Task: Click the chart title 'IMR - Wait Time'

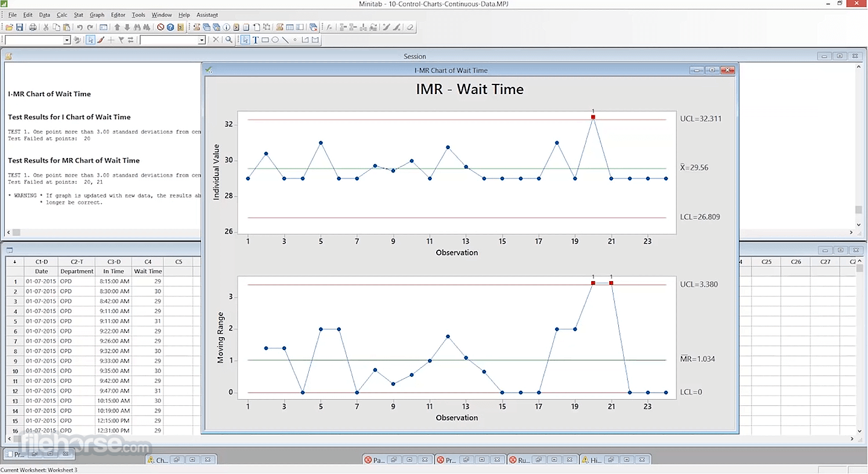Action: point(470,90)
